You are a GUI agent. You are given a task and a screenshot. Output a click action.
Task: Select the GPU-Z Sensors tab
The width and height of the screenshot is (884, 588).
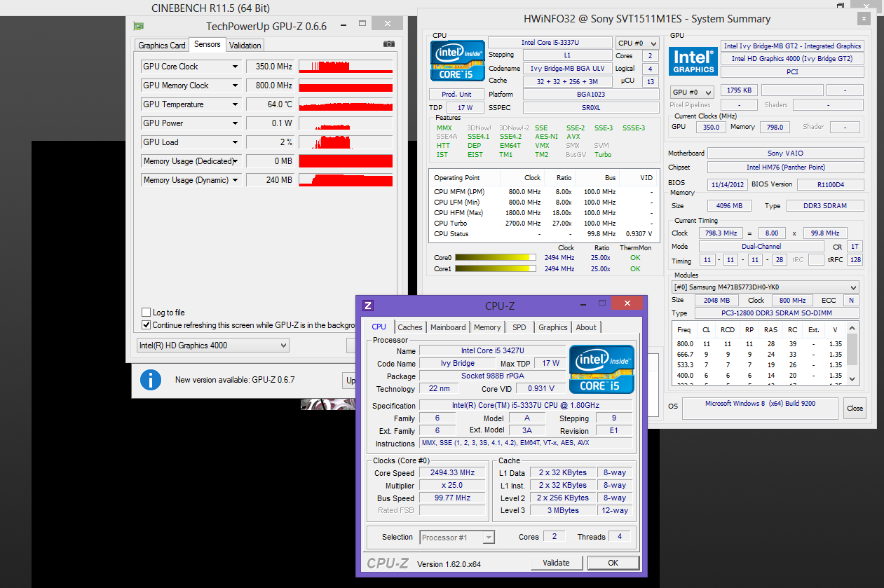[207, 44]
